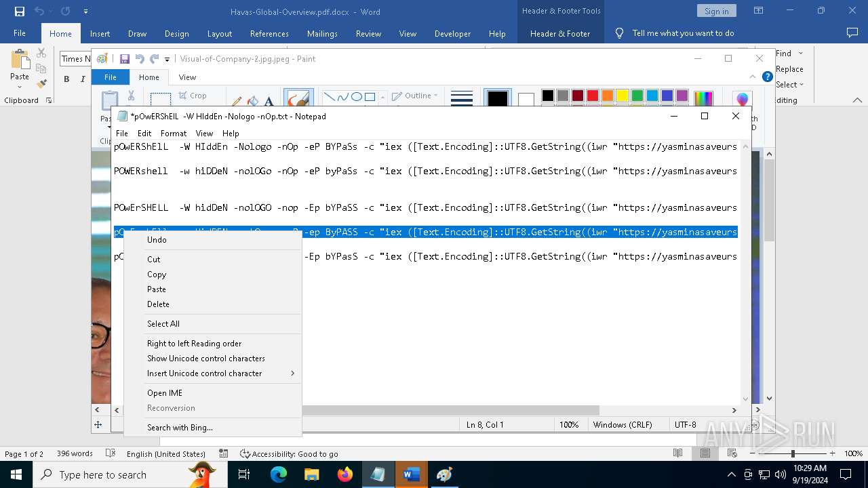Click the Word zoom slider handle
This screenshot has height=488, width=868.
coord(793,453)
